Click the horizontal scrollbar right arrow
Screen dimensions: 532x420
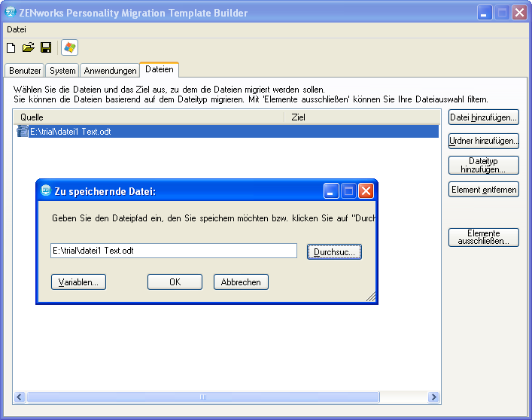[433, 397]
